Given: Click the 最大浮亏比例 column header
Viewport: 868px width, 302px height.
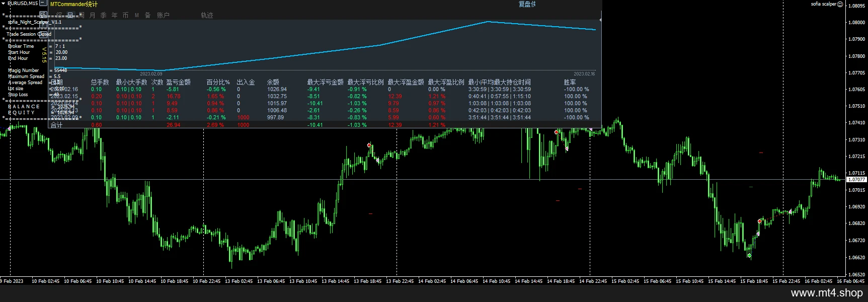Looking at the screenshot, I should (366, 82).
